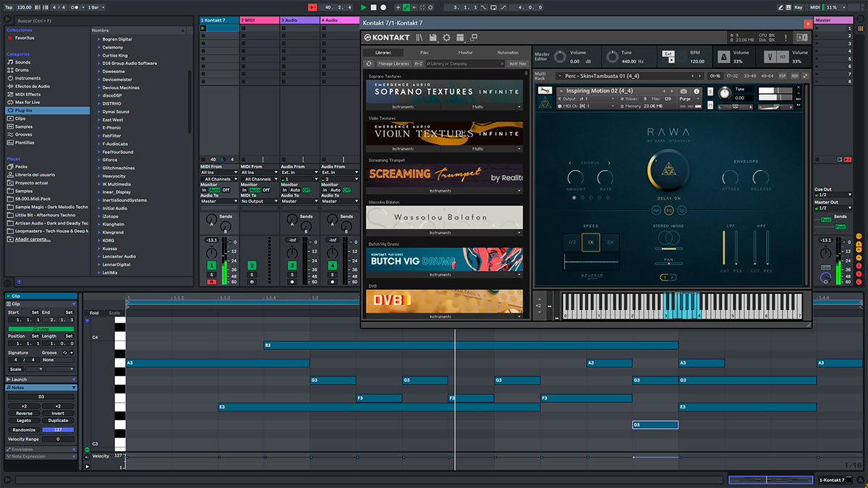Screen dimensions: 868x488
Task: Expand the Soprano Textures library options arrow
Action: tap(519, 107)
